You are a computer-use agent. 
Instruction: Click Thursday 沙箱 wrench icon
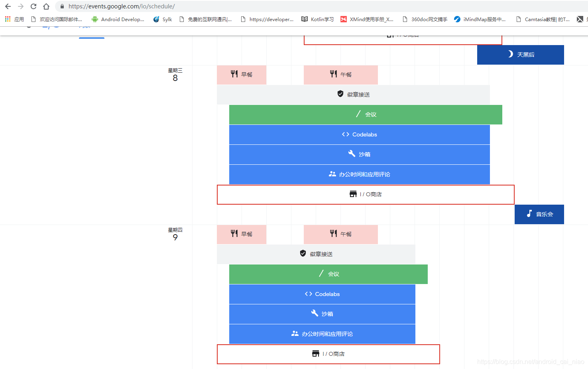[x=315, y=313]
